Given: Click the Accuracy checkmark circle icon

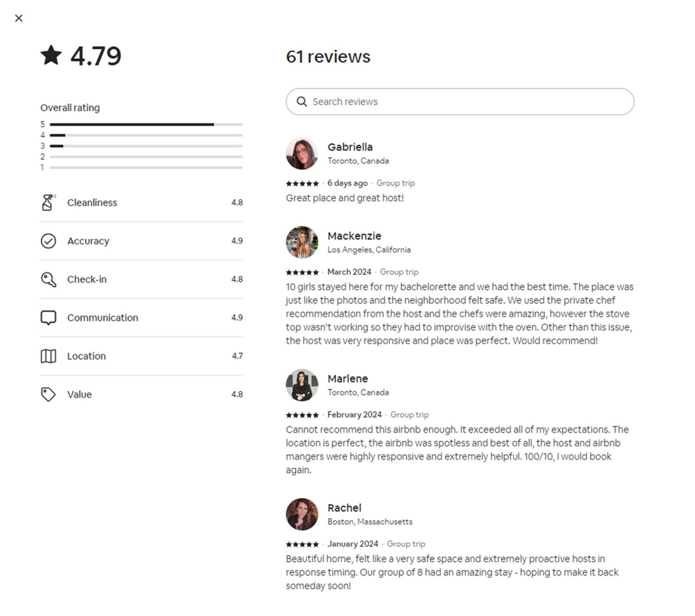Looking at the screenshot, I should click(48, 241).
